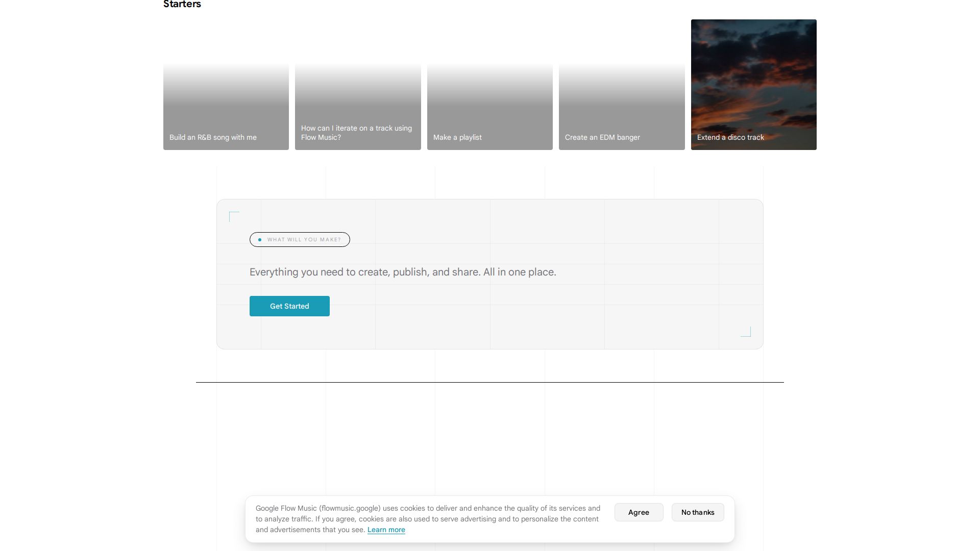This screenshot has height=551, width=980.
Task: Click the bottom-right corner bracket decoration
Action: 746,332
